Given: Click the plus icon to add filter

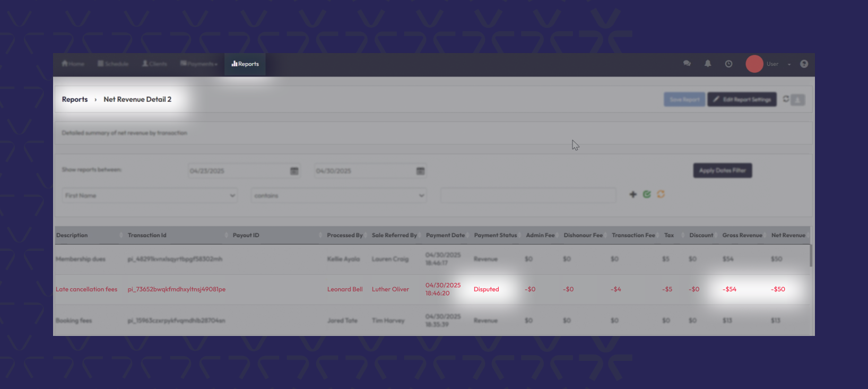Looking at the screenshot, I should (x=633, y=195).
